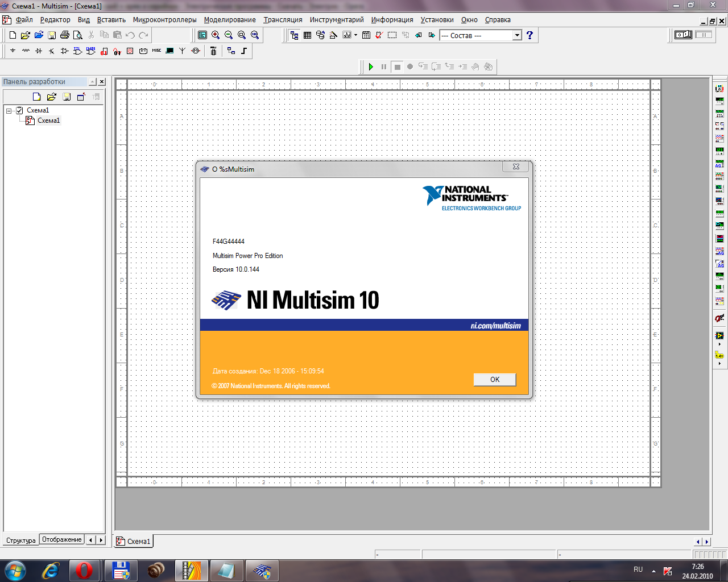This screenshot has width=728, height=582.
Task: Open the Инструментарий menu
Action: click(337, 20)
